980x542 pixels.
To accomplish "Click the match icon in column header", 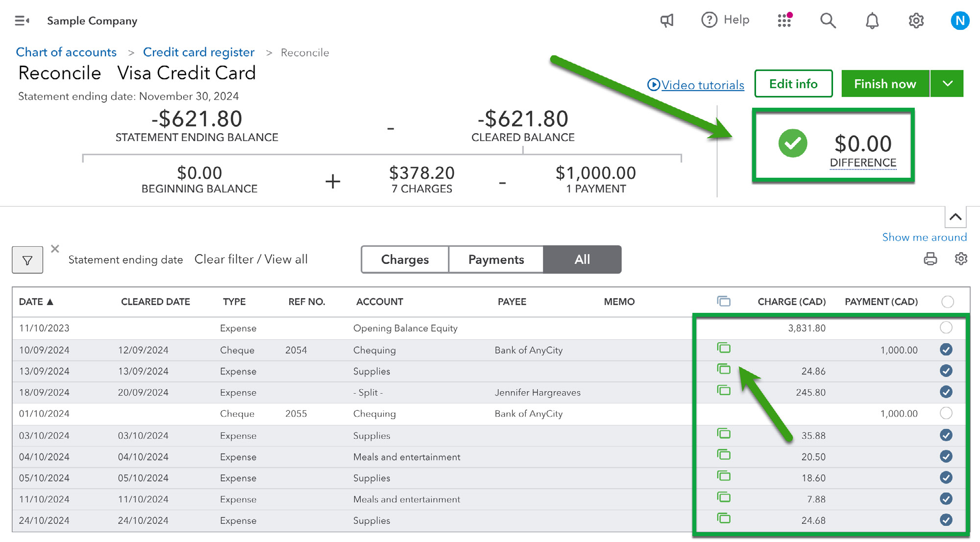I will 724,301.
